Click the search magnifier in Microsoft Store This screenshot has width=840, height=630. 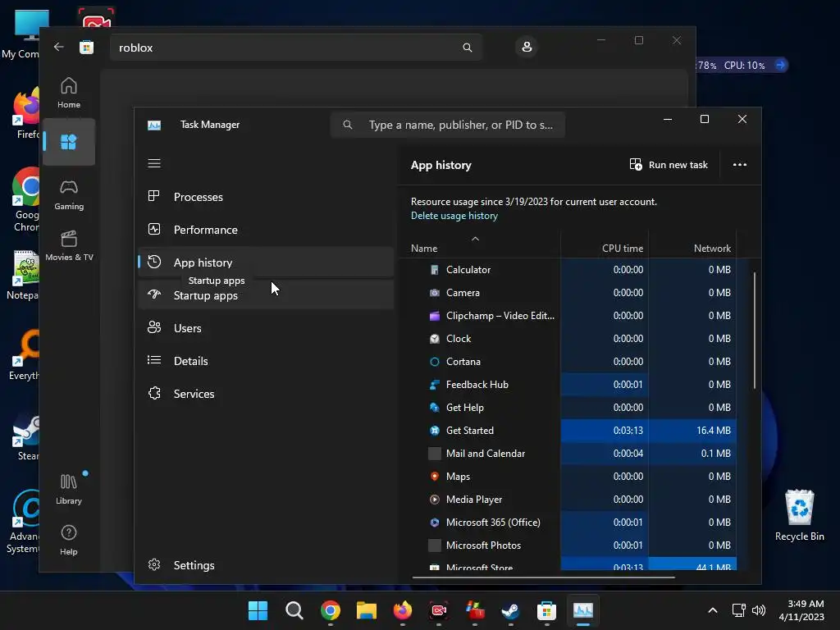[x=467, y=48]
